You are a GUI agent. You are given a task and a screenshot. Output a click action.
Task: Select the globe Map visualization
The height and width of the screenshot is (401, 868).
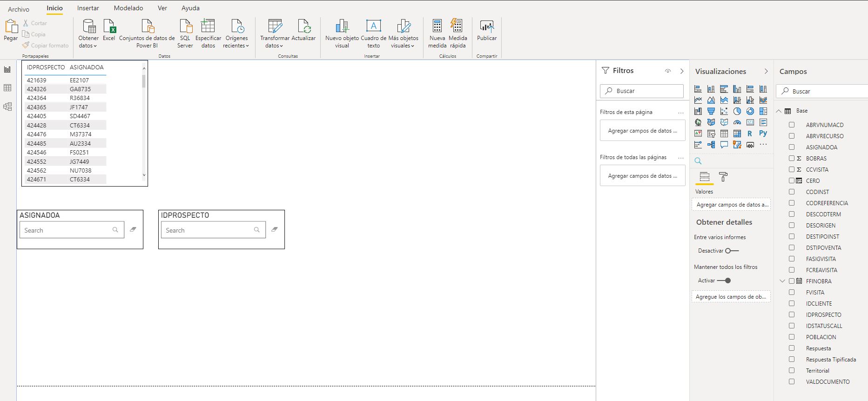coord(698,122)
